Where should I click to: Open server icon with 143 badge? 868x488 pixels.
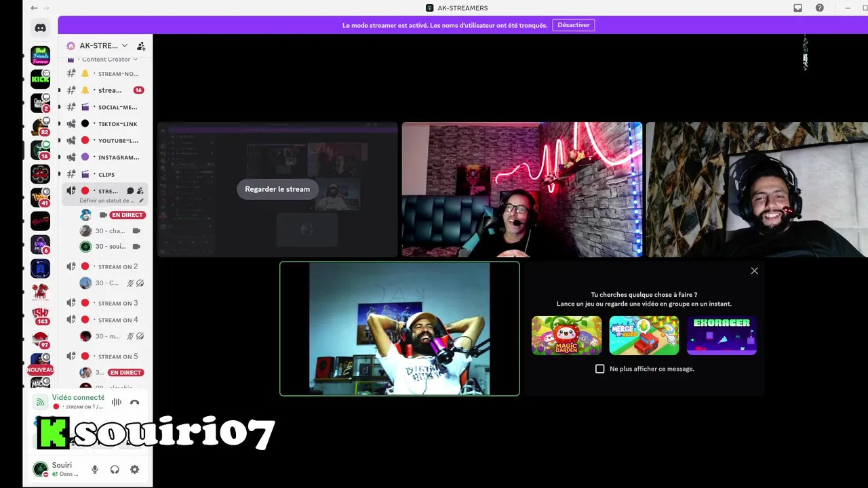pyautogui.click(x=40, y=315)
